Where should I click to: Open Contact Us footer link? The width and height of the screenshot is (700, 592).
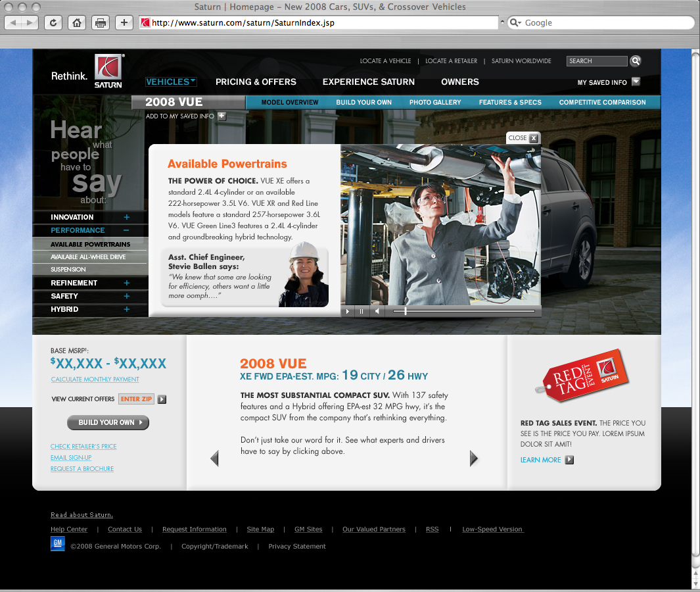(x=125, y=529)
